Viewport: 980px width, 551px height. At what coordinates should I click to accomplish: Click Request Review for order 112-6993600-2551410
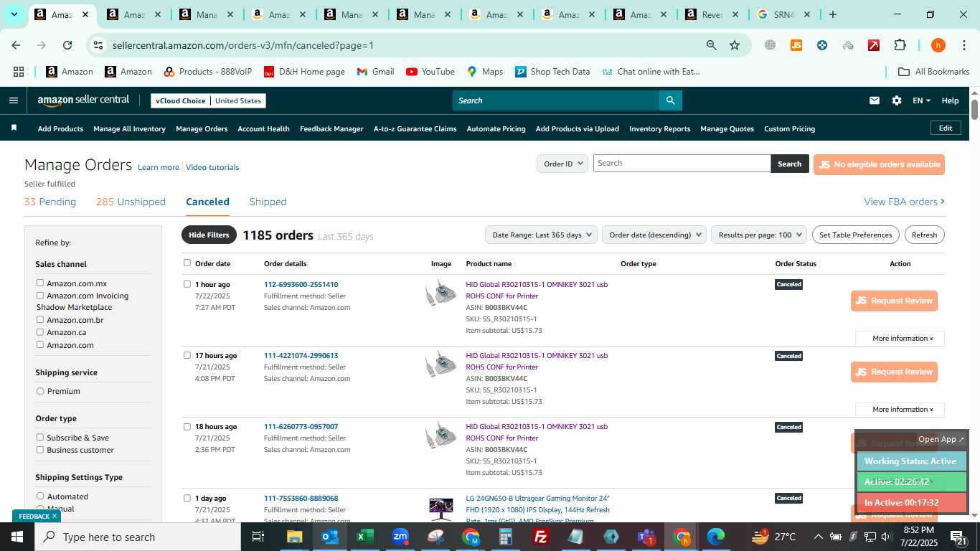pyautogui.click(x=894, y=301)
